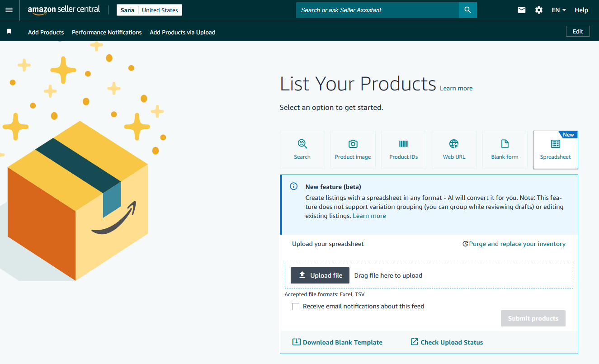This screenshot has height=364, width=599.
Task: Choose the Web URL globe option
Action: tap(454, 150)
